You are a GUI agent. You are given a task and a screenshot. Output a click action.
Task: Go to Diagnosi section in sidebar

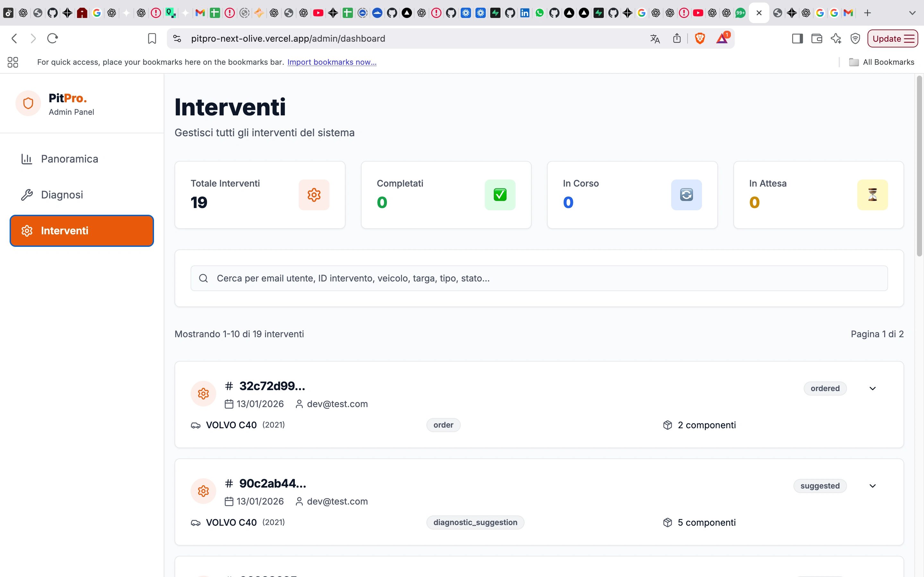(x=62, y=195)
